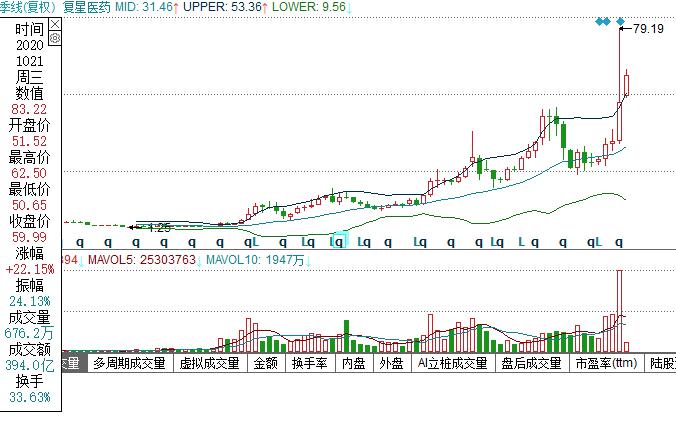Switch to 盘后成交量 tab

[531, 364]
